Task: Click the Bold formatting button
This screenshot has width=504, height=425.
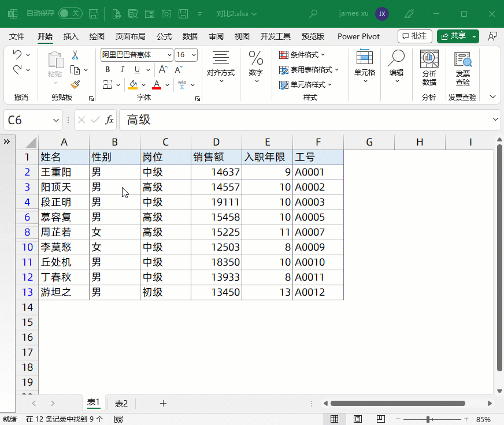Action: (x=108, y=70)
